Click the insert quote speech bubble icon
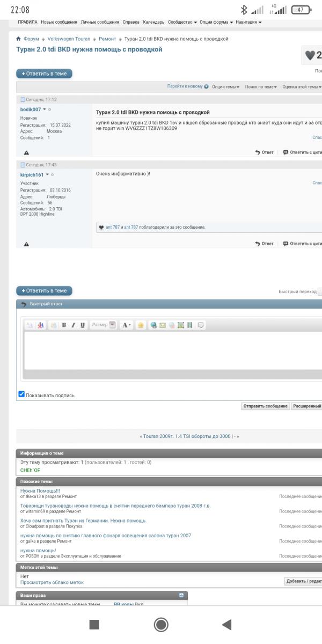 coord(201,325)
